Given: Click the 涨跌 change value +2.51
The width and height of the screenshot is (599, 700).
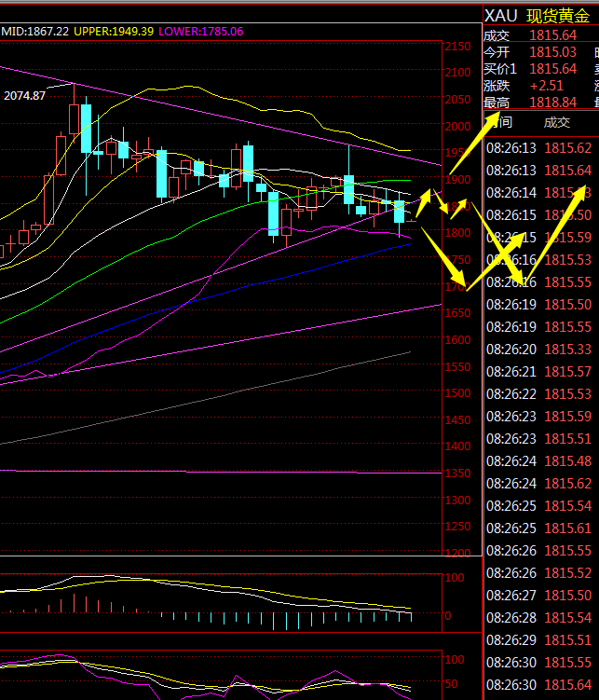Looking at the screenshot, I should coord(549,86).
